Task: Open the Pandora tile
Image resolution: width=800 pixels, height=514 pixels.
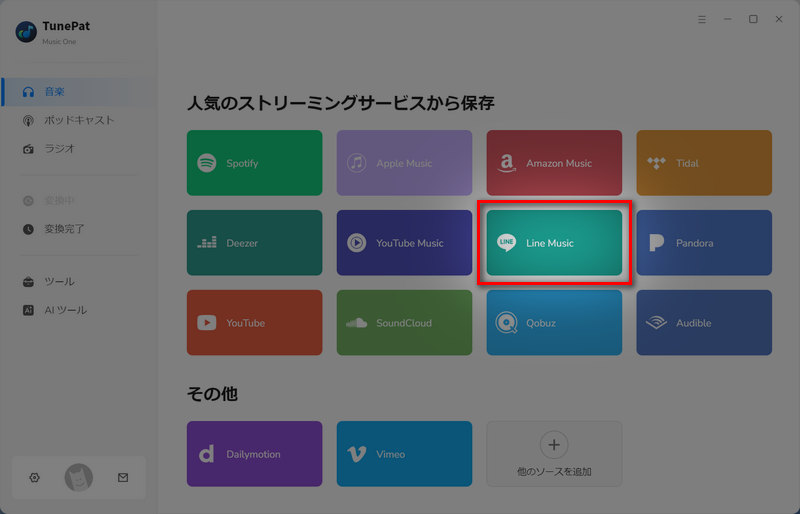Action: pyautogui.click(x=704, y=242)
